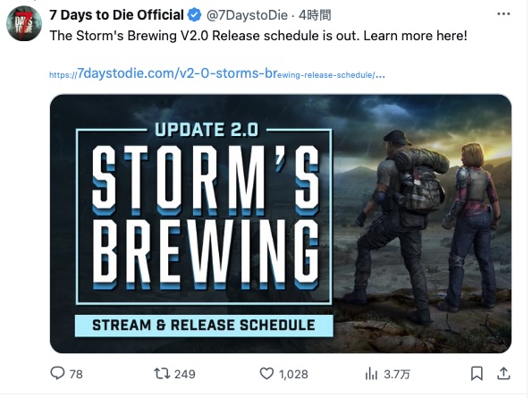
Task: Click the 78 replies count
Action: tap(76, 374)
